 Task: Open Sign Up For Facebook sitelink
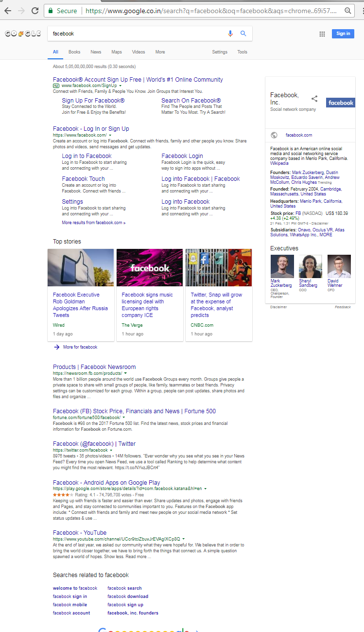tap(93, 101)
